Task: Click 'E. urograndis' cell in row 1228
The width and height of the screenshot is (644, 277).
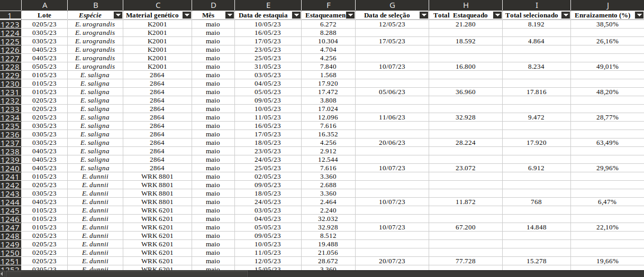Action: point(95,67)
